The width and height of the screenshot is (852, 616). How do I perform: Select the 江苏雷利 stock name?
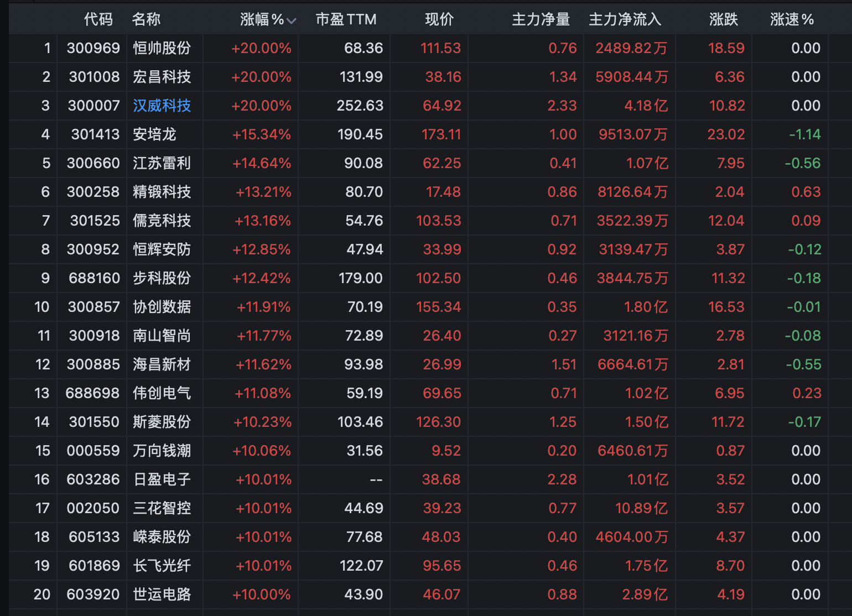pos(162,163)
